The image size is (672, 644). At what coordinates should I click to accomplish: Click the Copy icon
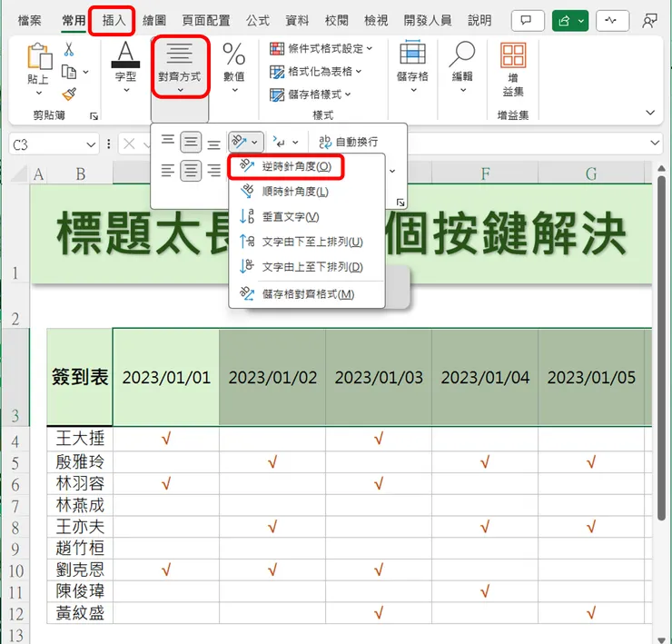(69, 72)
